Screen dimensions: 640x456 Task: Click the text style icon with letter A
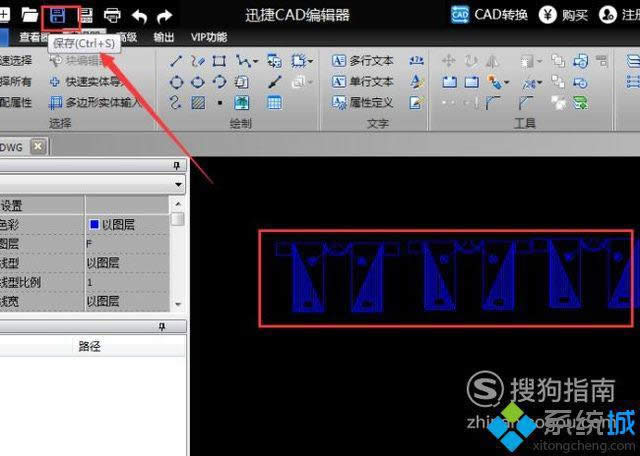417,82
